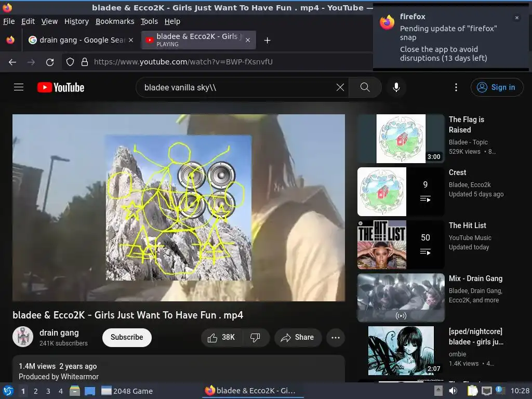532x399 pixels.
Task: Open the Crest playlist thumbnail
Action: coord(401,192)
